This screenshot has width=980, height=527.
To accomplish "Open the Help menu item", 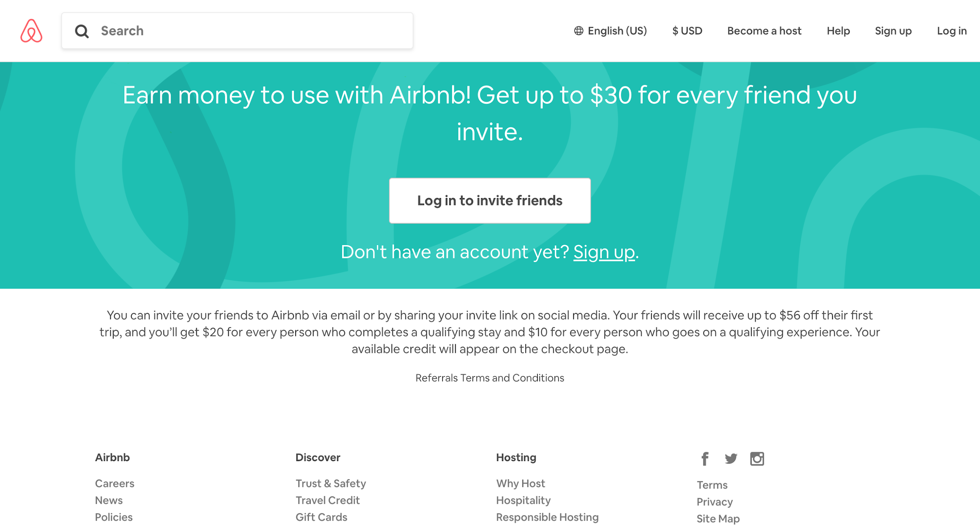I will coord(838,31).
